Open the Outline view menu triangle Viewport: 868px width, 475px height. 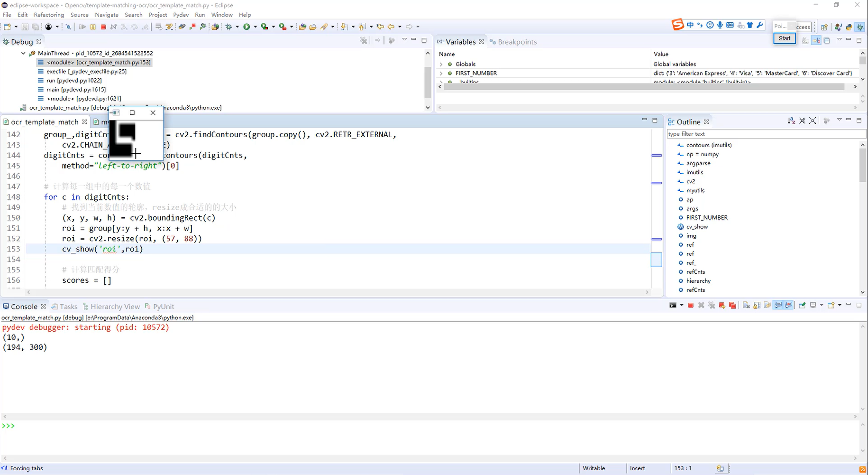tap(839, 120)
